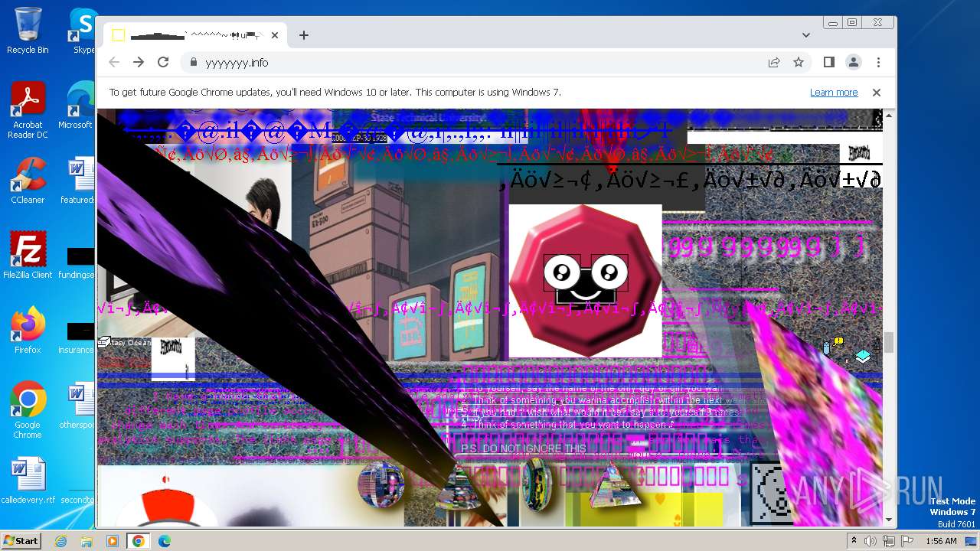The image size is (980, 551).
Task: Open Chrome three-dot menu
Action: point(878,62)
